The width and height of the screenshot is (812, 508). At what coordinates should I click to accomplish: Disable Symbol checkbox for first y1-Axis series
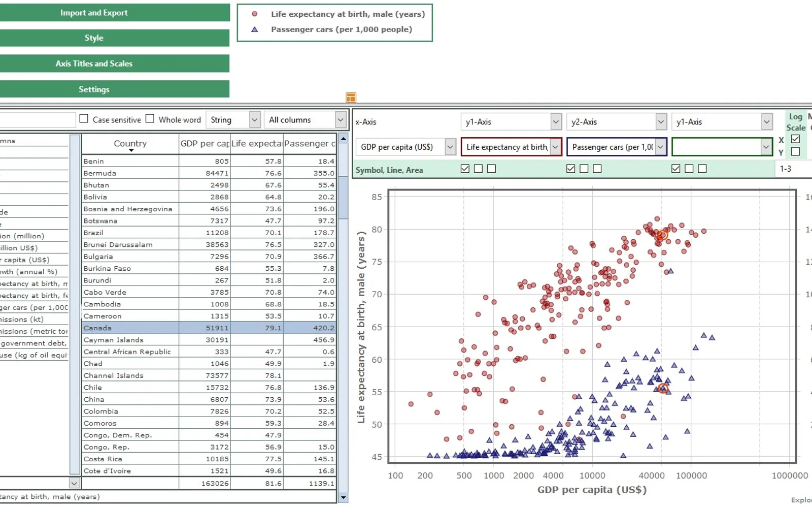465,169
